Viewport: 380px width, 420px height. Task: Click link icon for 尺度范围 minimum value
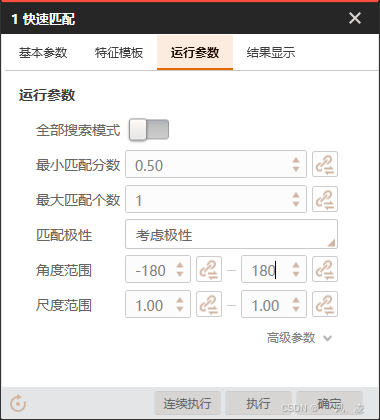point(209,304)
